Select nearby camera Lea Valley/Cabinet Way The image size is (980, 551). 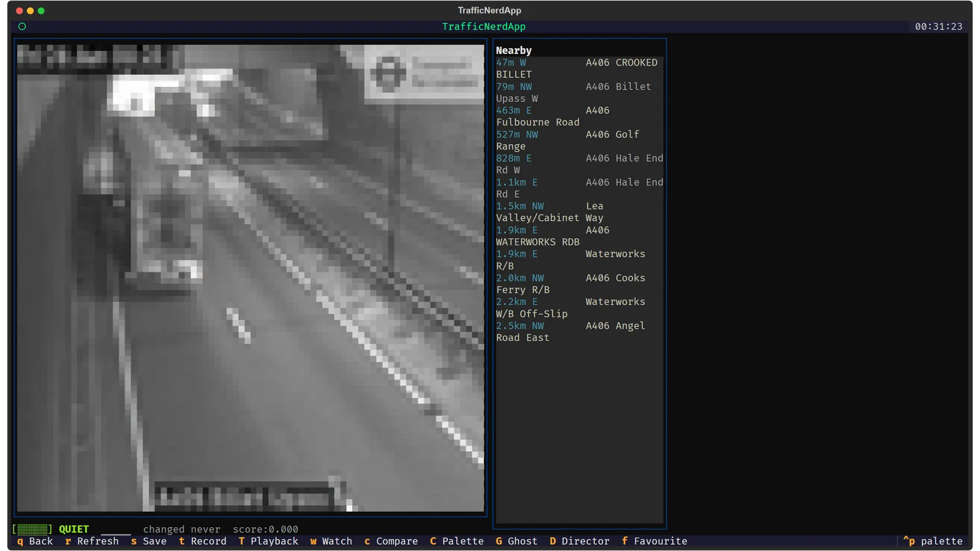point(579,212)
